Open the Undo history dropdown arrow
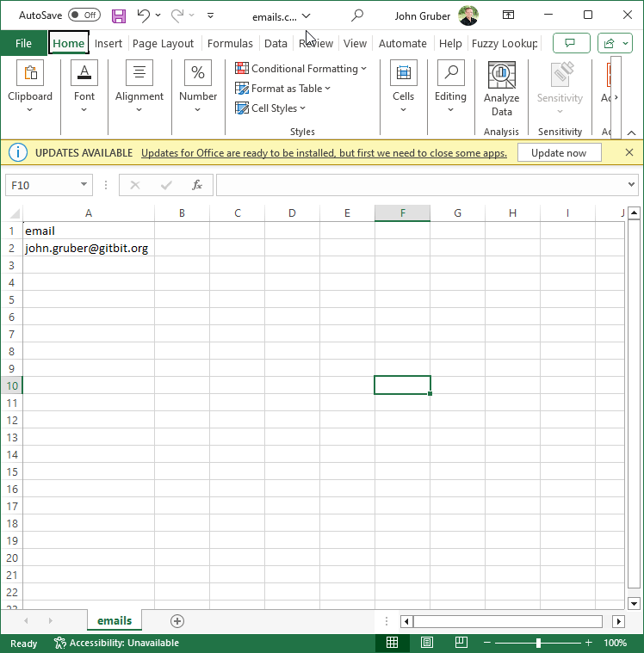Screen dimensions: 644x653 click(158, 15)
